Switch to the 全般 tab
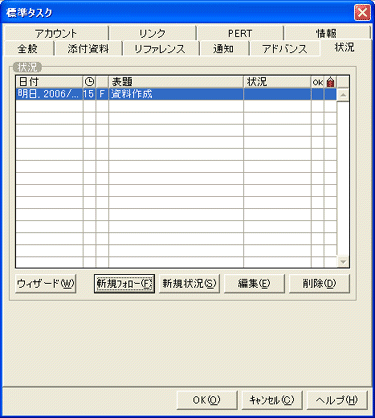This screenshot has height=418, width=375. [x=28, y=49]
